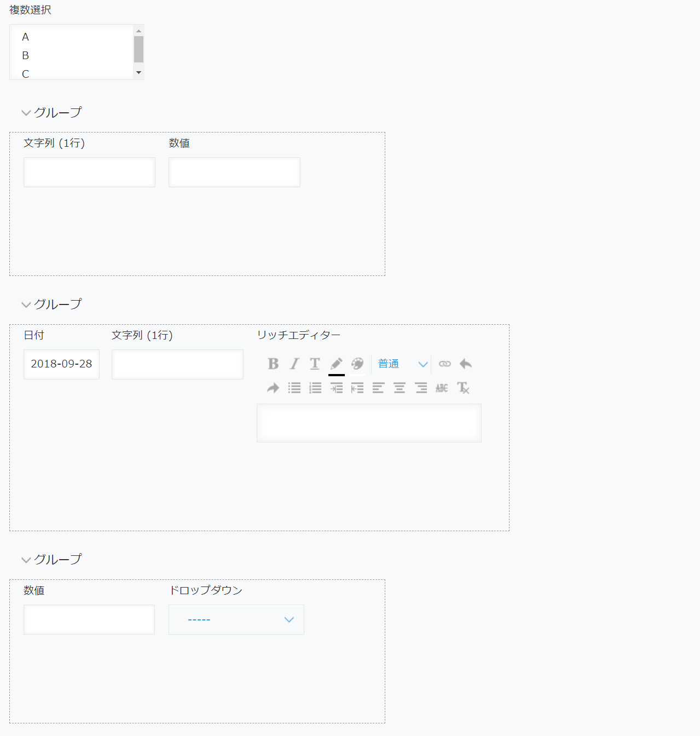Focus the 数値 input in first group

coord(234,172)
